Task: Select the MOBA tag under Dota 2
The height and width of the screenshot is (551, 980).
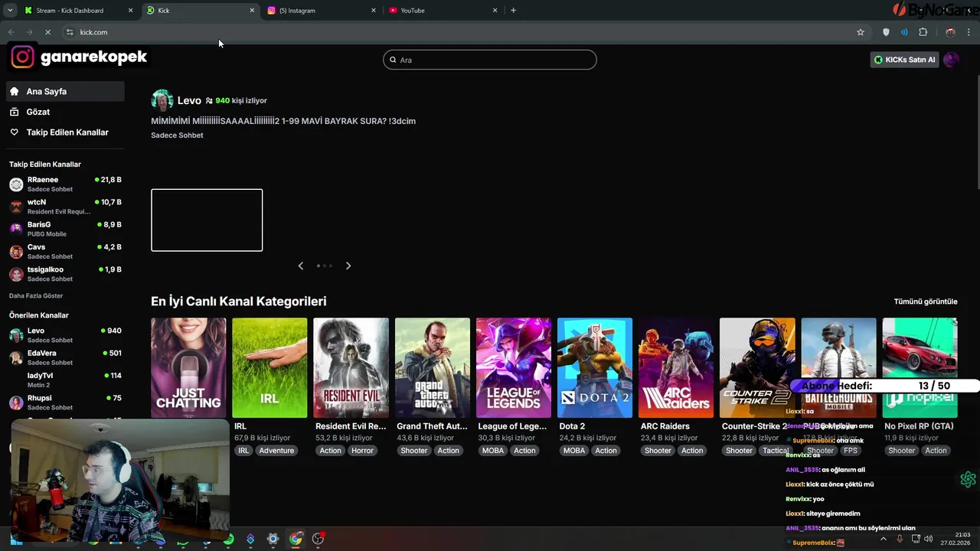Action: tap(574, 451)
